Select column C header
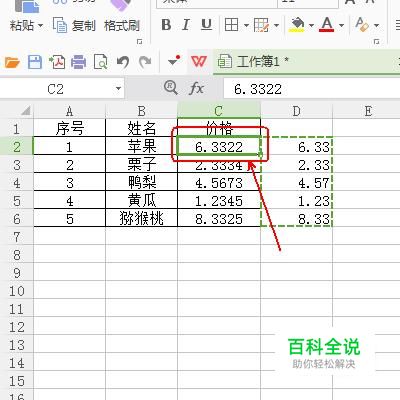 [x=219, y=111]
